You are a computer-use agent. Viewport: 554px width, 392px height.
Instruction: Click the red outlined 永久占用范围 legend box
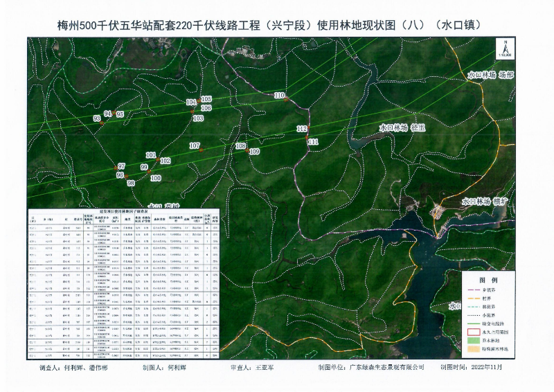point(474,332)
